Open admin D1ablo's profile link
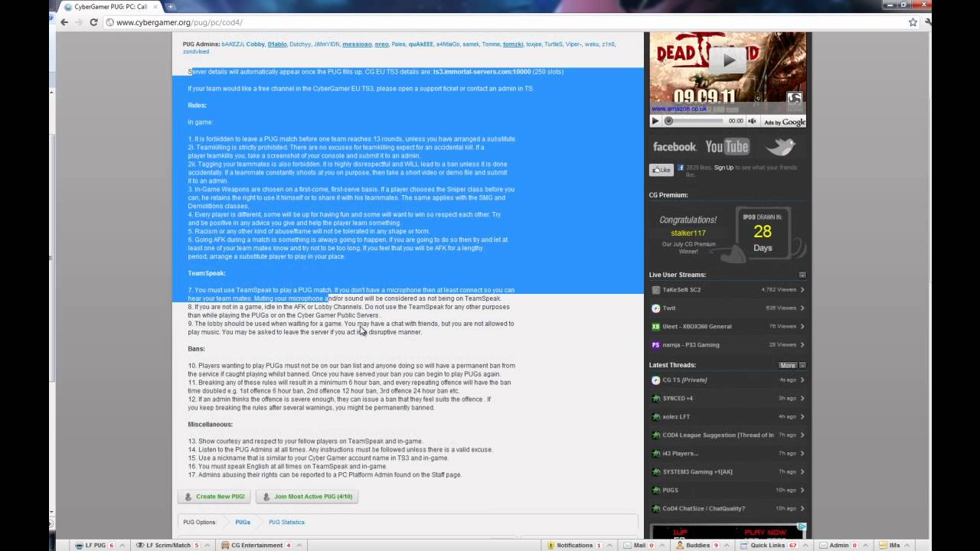The width and height of the screenshot is (980, 551). [x=277, y=44]
